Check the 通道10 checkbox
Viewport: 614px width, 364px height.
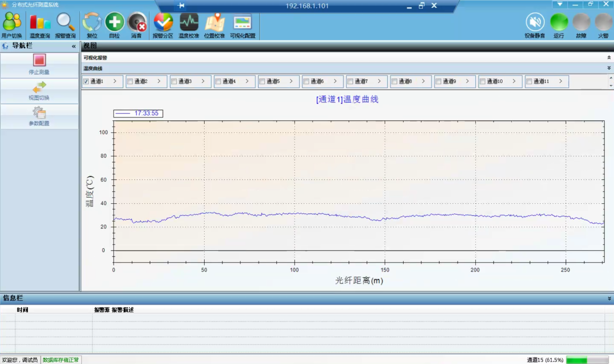click(x=483, y=81)
